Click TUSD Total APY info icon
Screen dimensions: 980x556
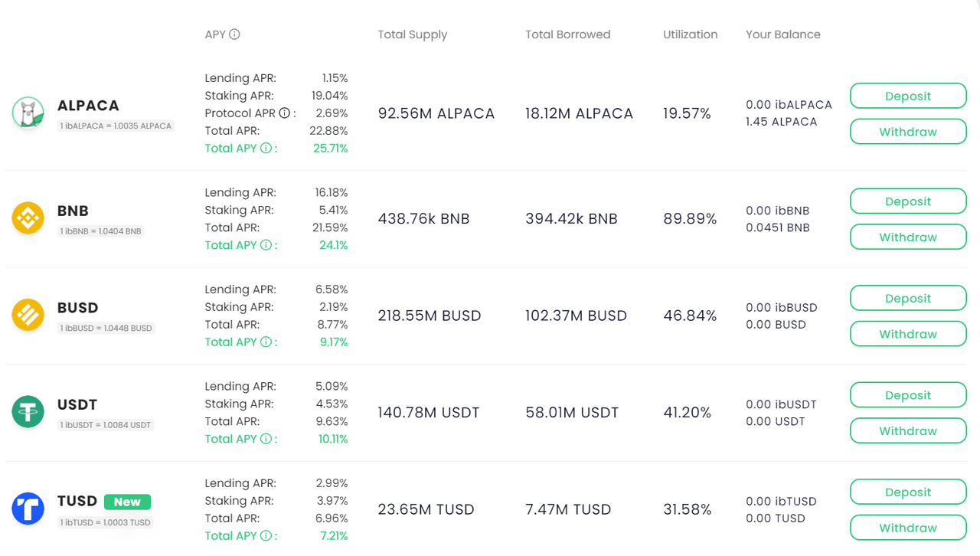pyautogui.click(x=266, y=536)
